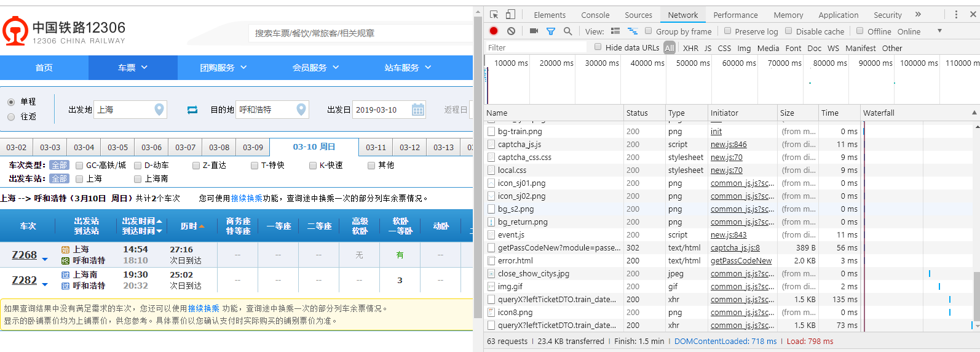Select the 单程 one-way radio button
This screenshot has width=980, height=352.
click(11, 102)
